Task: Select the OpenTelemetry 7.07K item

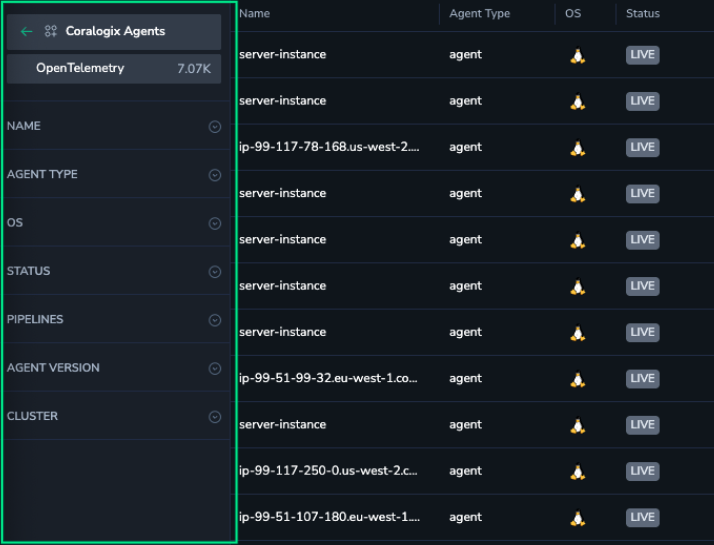Action: (x=114, y=69)
